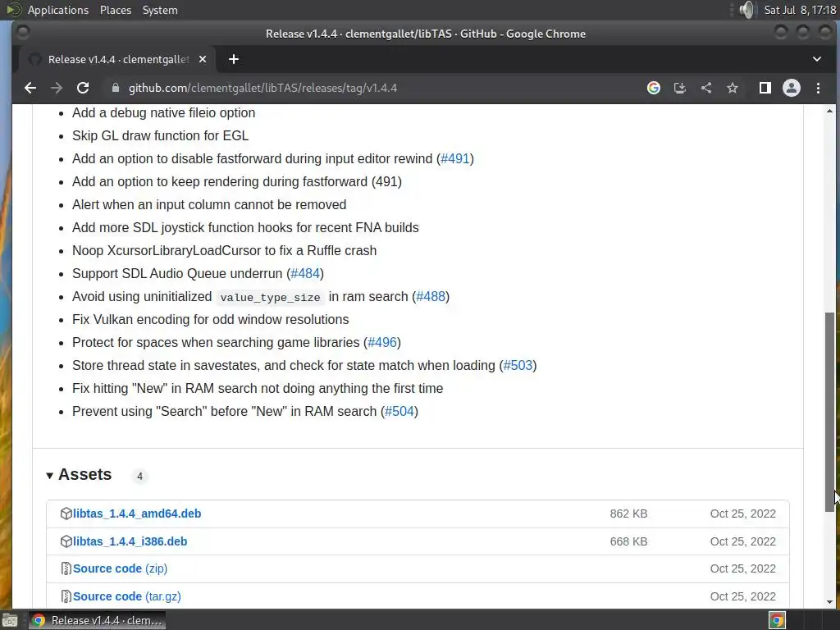The width and height of the screenshot is (840, 630).
Task: Click the Release v1.4.4 taskbar window button
Action: [x=97, y=620]
